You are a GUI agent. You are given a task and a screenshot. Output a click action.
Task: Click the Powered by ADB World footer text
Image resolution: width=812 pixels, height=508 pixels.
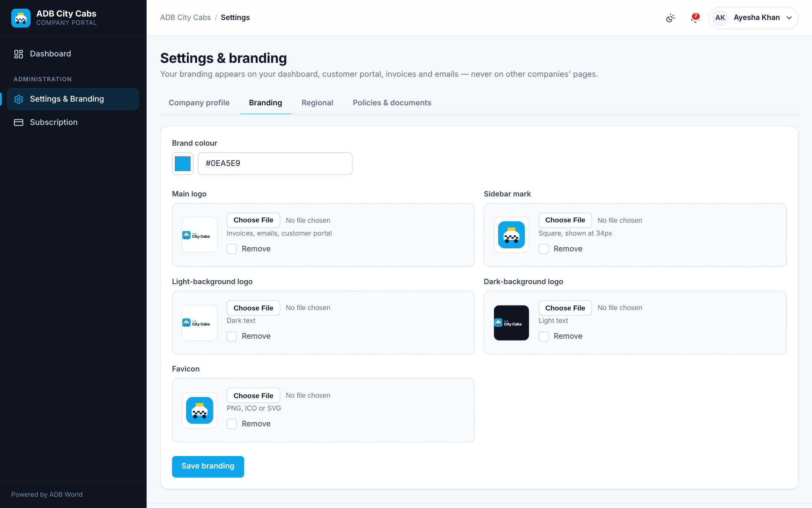(47, 494)
